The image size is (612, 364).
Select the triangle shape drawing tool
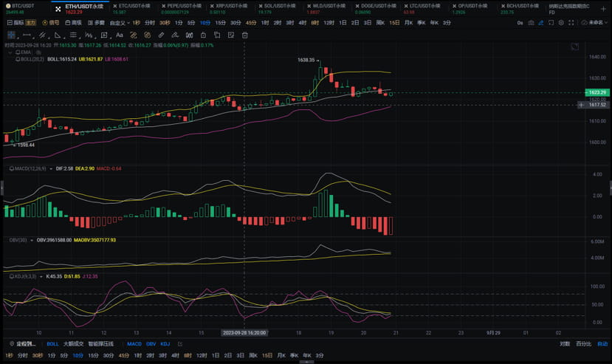(x=58, y=35)
